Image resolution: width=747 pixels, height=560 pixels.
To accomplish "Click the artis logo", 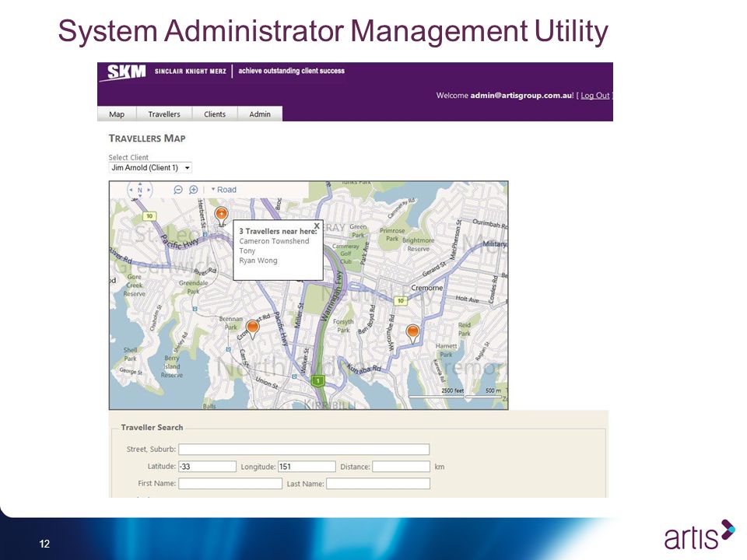I will 700,535.
